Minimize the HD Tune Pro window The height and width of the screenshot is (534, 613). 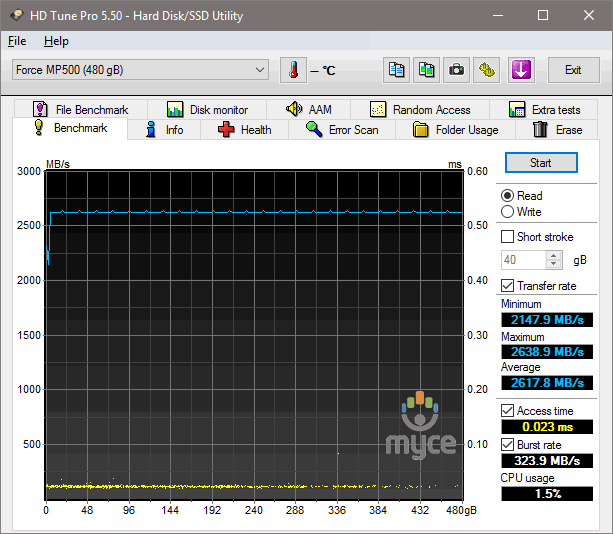pyautogui.click(x=498, y=15)
